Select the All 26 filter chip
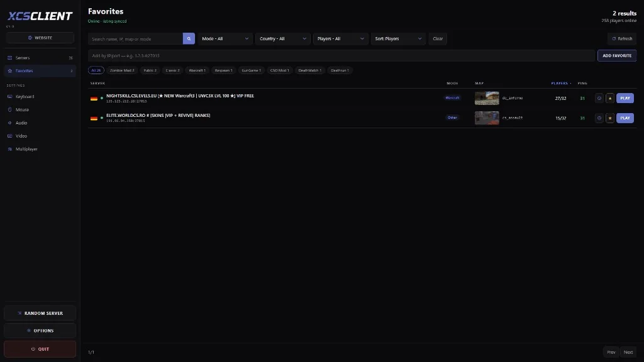 96,70
